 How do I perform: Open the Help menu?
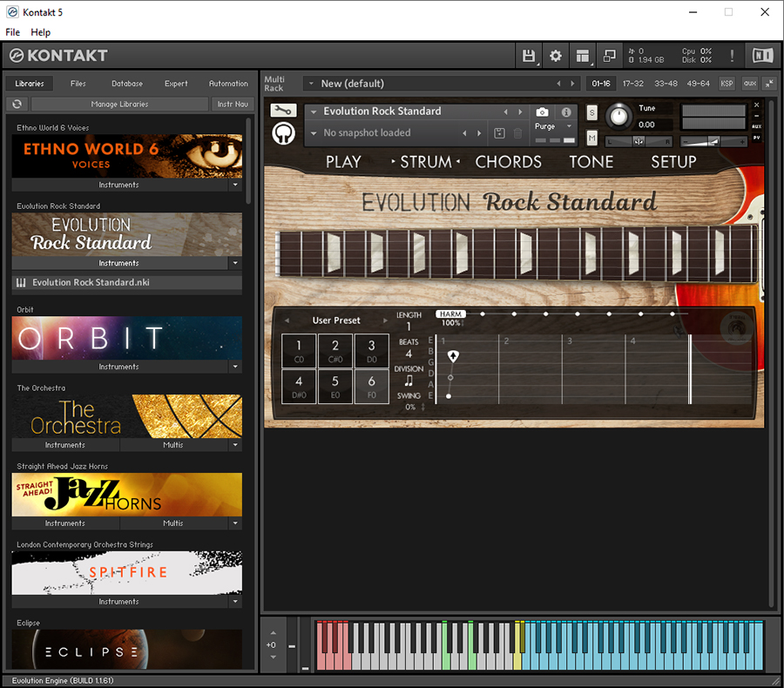40,32
